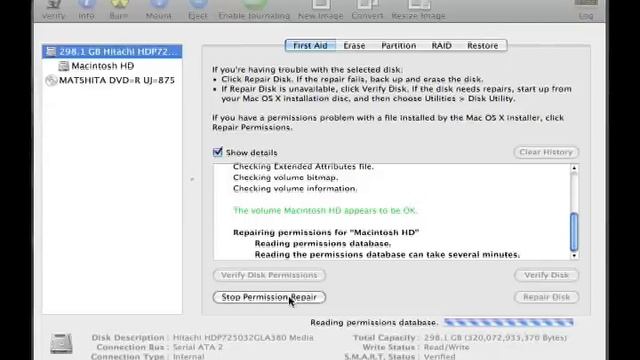Click 'Checking volume information.' log line
The width and height of the screenshot is (640, 360).
coord(295,189)
